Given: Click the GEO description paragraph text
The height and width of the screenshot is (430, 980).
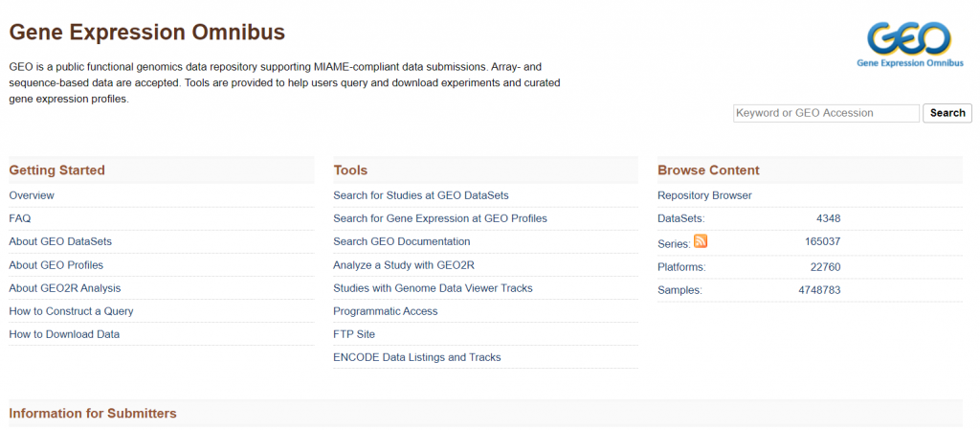Looking at the screenshot, I should [x=284, y=82].
